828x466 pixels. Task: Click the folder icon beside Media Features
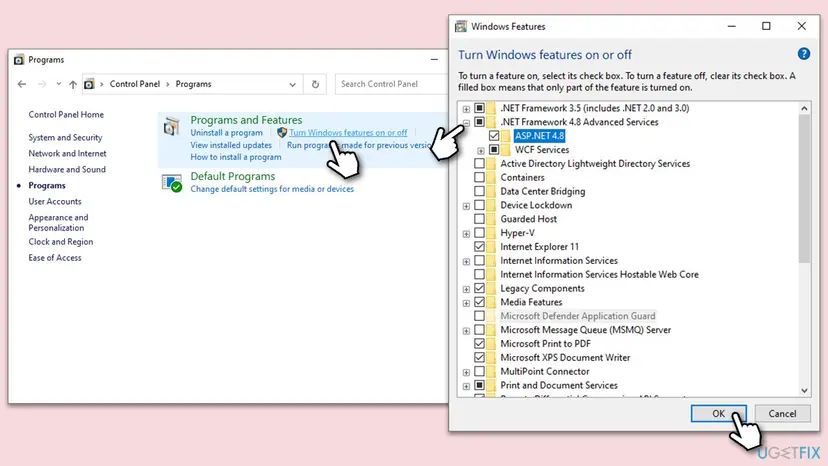pyautogui.click(x=491, y=302)
